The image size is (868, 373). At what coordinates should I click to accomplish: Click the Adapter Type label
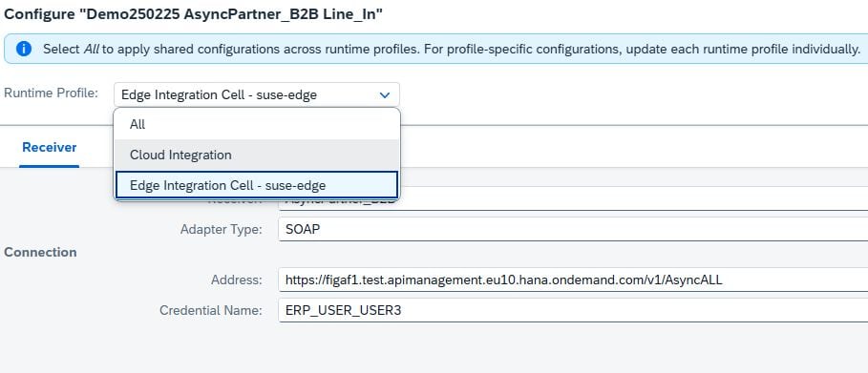222,230
